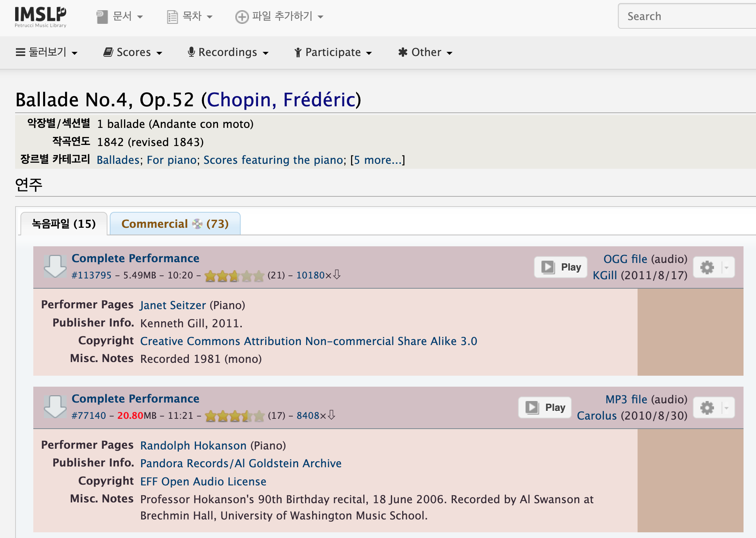This screenshot has height=538, width=756.
Task: Click the IMSLP Petrucci Music Library logo
Action: (x=40, y=17)
